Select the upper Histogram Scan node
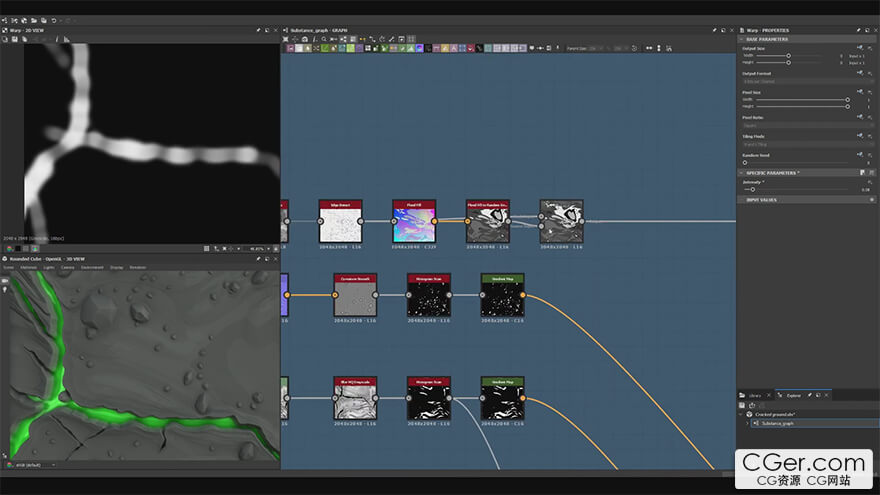Screen dimensions: 880x495 tap(428, 297)
